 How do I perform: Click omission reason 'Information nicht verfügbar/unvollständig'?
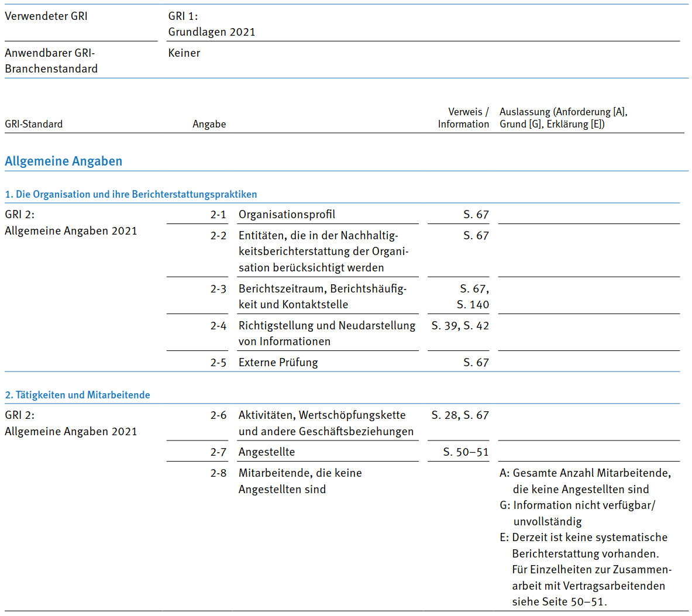point(583,513)
